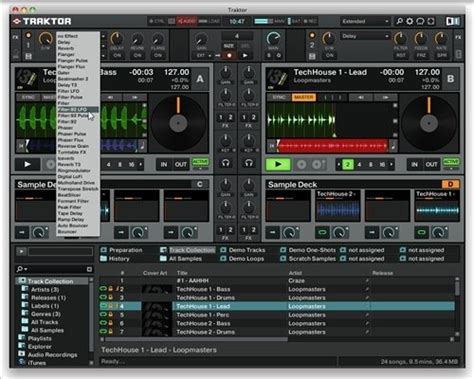474x379 pixels.
Task: Save FX unit 2 snapshot icon
Action: click(312, 56)
